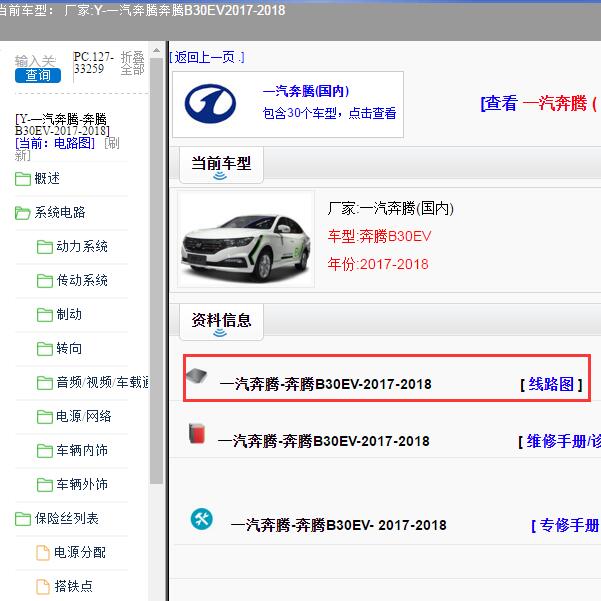Screen dimensions: 601x601
Task: Click the gray wiring diagram book icon
Action: (197, 376)
